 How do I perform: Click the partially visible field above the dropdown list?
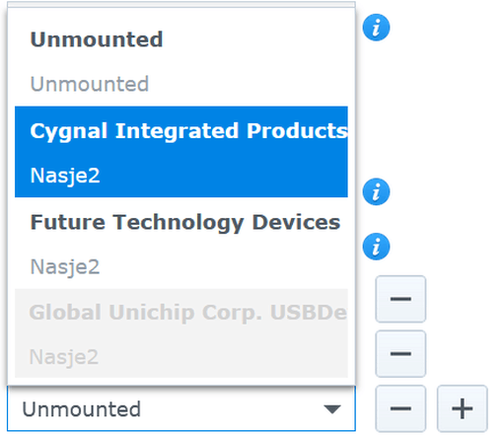[x=181, y=4]
